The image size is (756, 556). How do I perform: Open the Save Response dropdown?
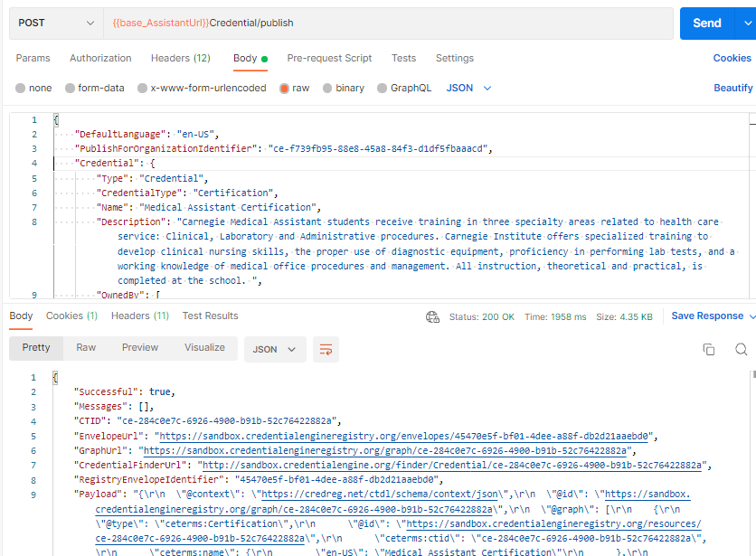point(709,316)
